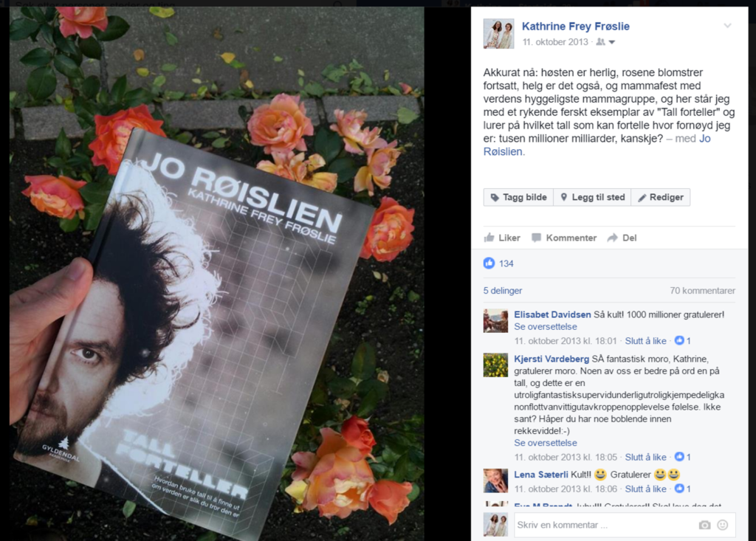Viewport: 756px width, 541px height.
Task: Click the Rediger pencil button
Action: pyautogui.click(x=661, y=197)
